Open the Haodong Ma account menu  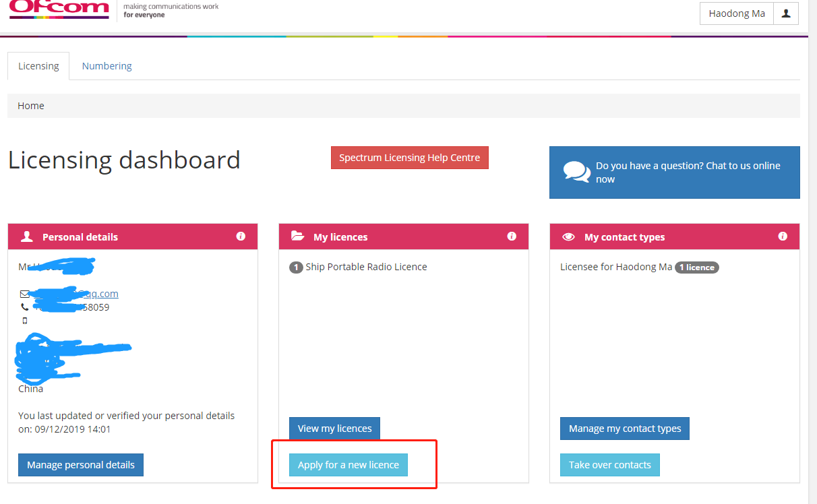[x=736, y=13]
